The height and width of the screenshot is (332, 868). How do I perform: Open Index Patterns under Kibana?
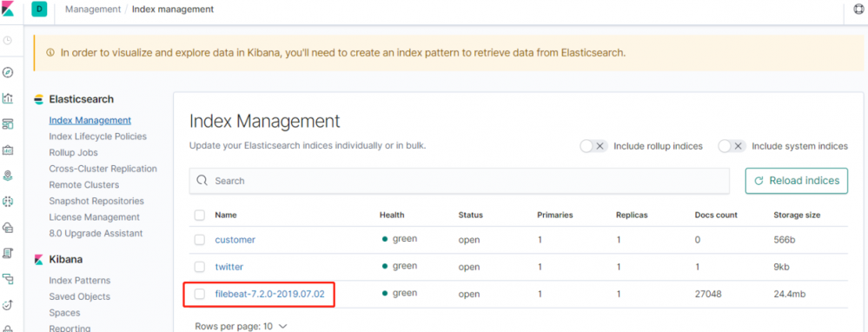pos(80,280)
